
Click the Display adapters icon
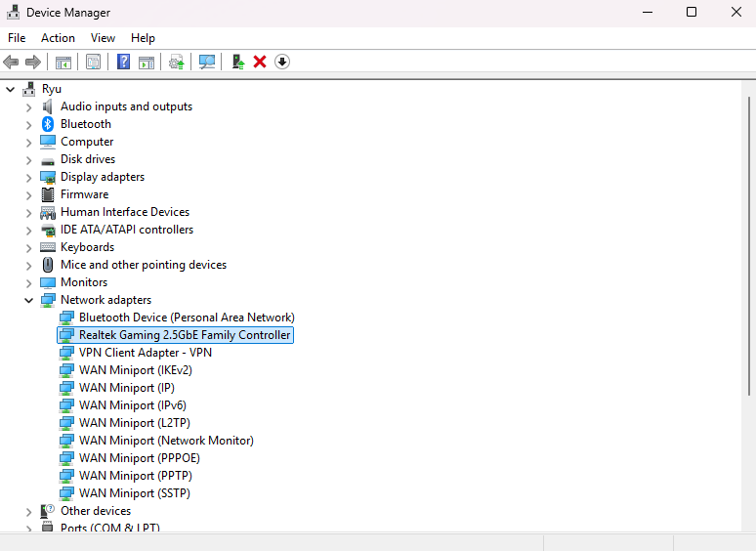pyautogui.click(x=48, y=178)
